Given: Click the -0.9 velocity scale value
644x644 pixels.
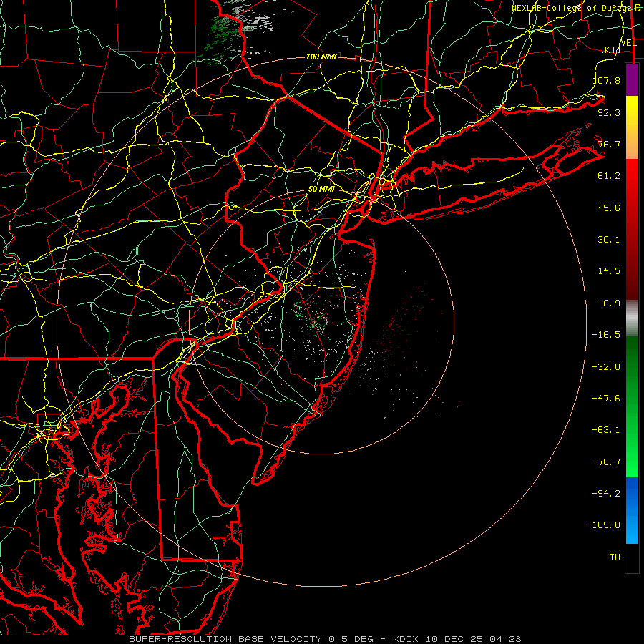Looking at the screenshot, I should 609,303.
